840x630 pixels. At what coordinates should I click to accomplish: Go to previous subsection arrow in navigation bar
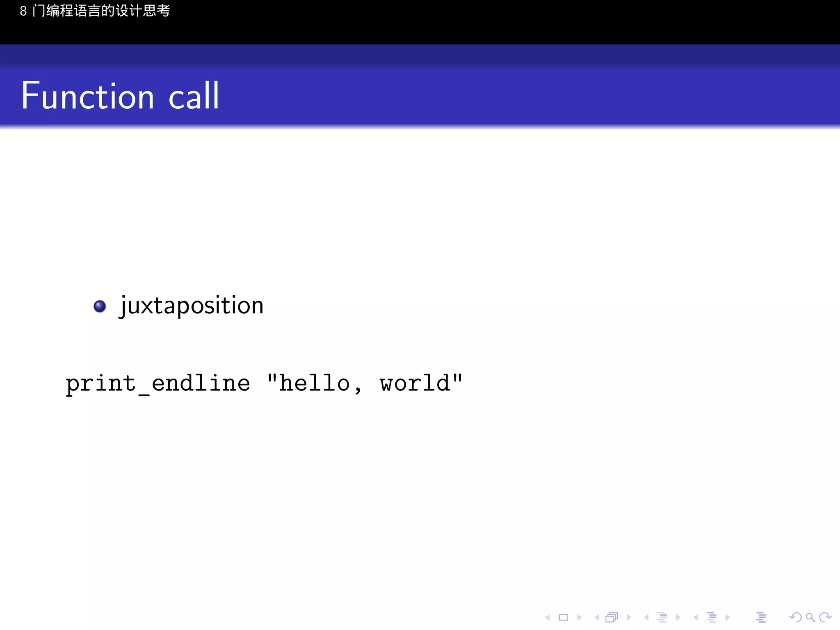pos(646,617)
